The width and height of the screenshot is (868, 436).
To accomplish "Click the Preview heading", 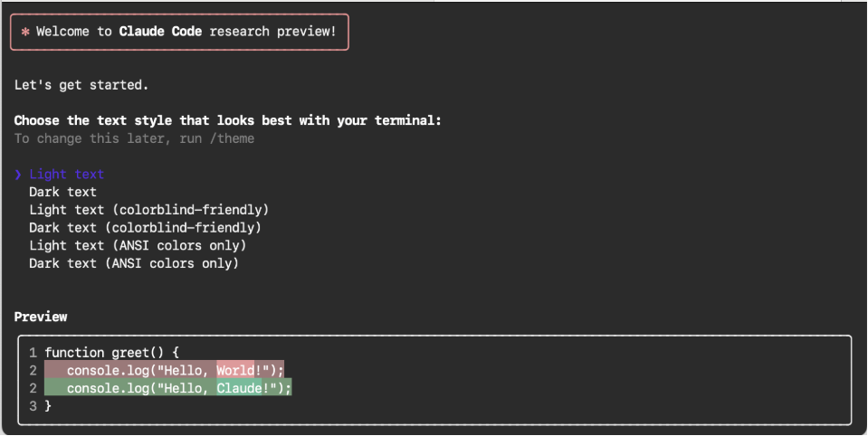I will tap(41, 317).
